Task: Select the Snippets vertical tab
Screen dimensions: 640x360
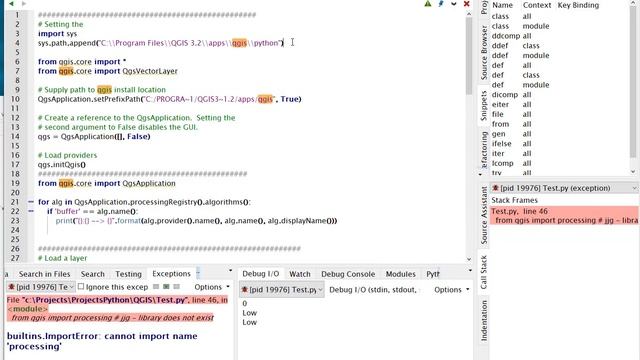Action: pos(484,106)
